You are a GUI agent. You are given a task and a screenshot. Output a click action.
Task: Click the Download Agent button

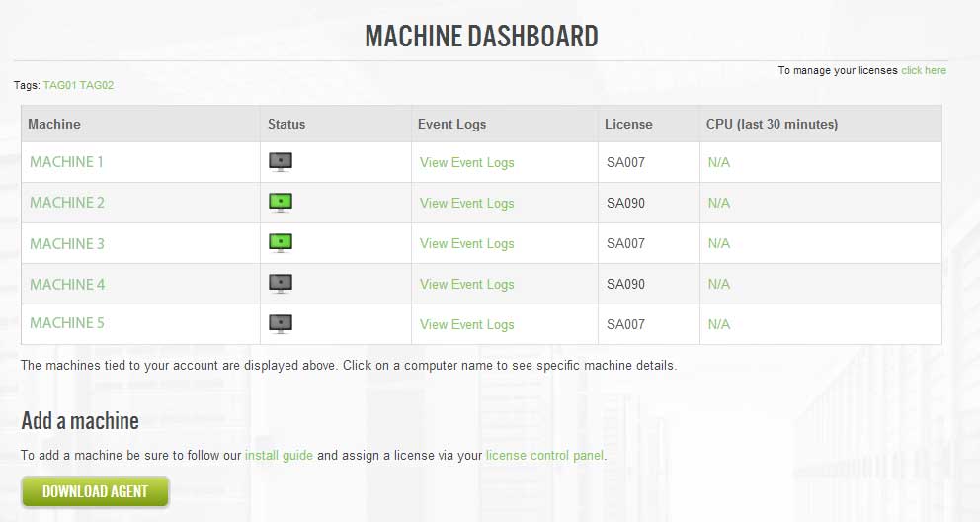coord(95,491)
